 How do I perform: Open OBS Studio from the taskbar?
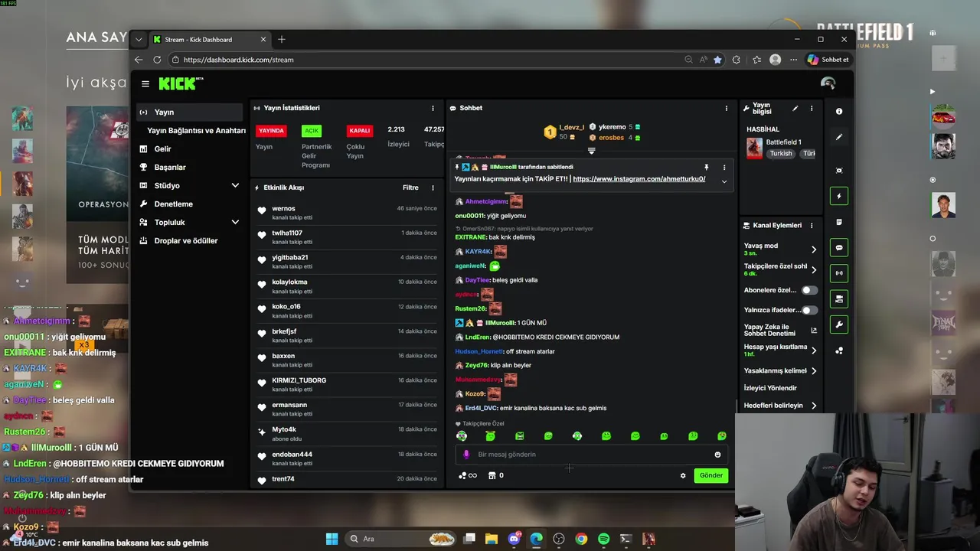559,539
